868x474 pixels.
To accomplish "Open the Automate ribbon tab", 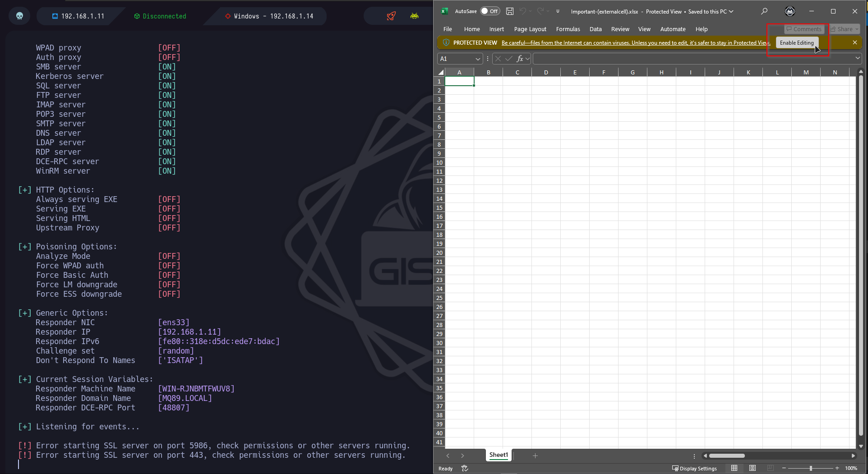I will coord(673,29).
